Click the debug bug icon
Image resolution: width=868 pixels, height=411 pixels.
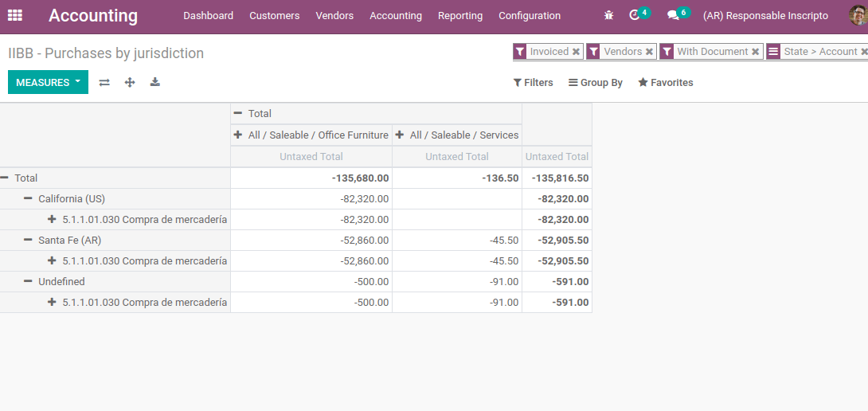(609, 15)
